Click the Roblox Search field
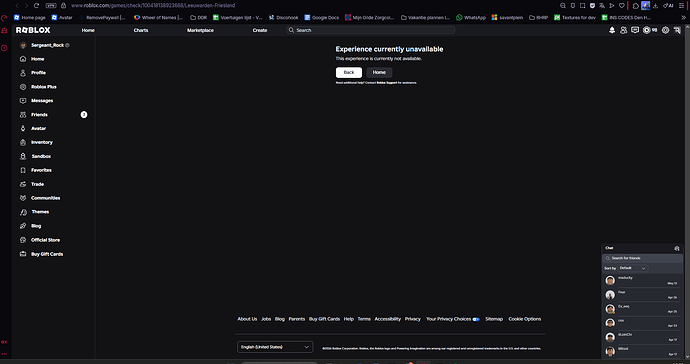 click(370, 30)
